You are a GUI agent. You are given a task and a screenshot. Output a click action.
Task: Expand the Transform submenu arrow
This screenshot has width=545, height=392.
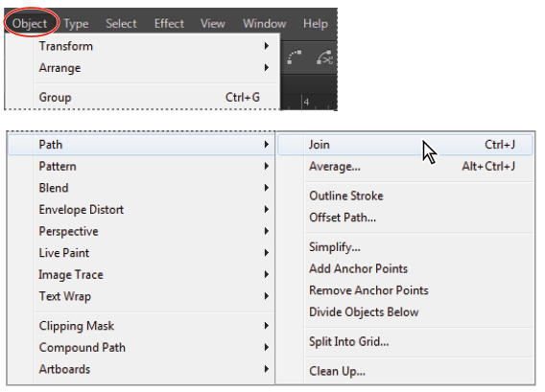(x=267, y=46)
